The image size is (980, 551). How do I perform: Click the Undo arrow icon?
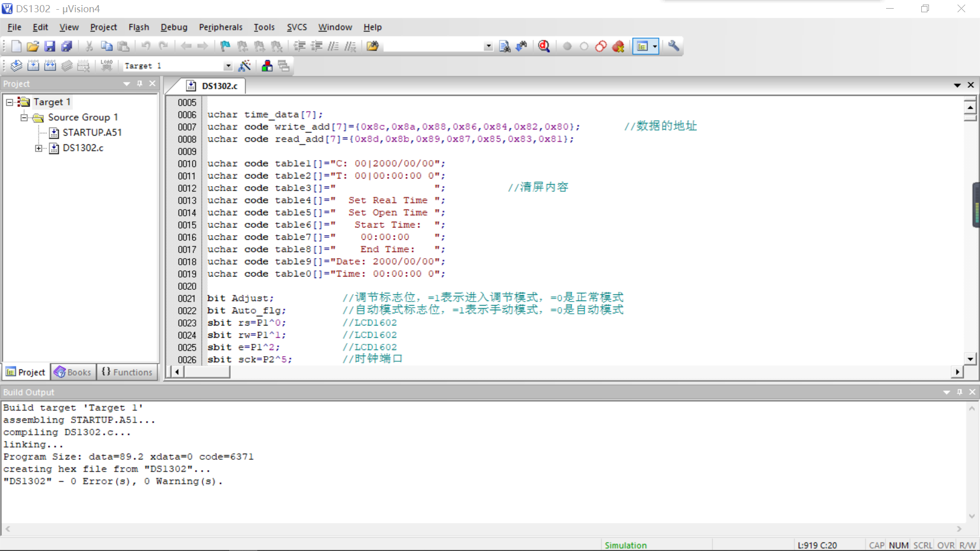(x=146, y=46)
